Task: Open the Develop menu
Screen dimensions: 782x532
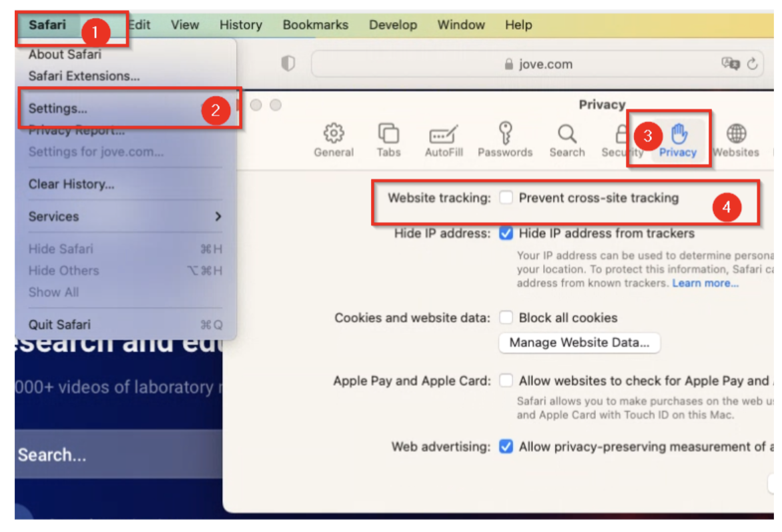Action: [x=393, y=25]
